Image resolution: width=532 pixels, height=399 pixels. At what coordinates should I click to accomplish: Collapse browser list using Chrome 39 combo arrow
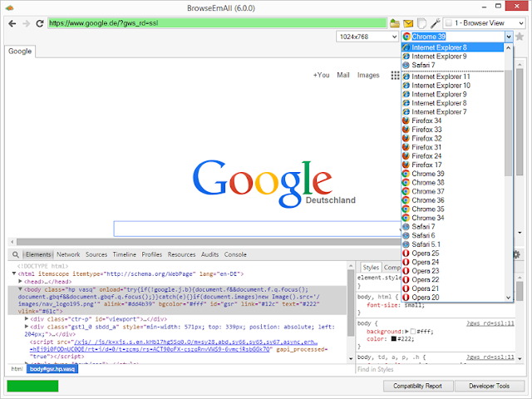tap(509, 37)
